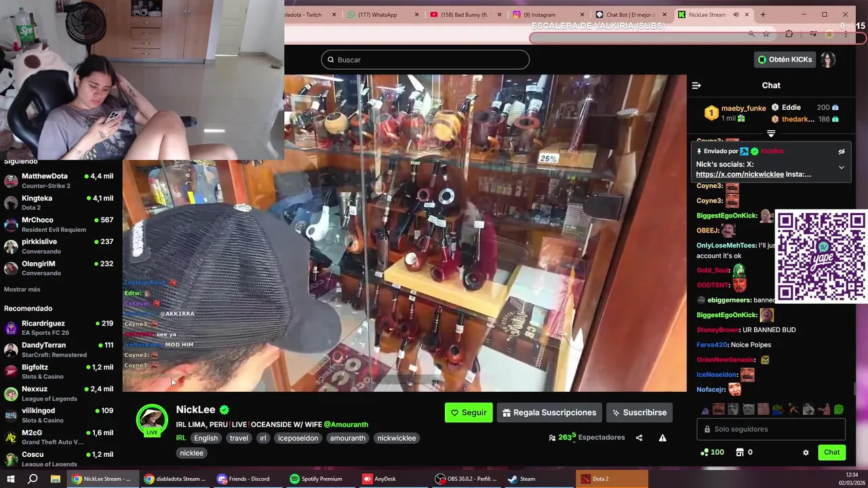The width and height of the screenshot is (868, 488).
Task: Open the Windows Start menu
Action: [11, 479]
